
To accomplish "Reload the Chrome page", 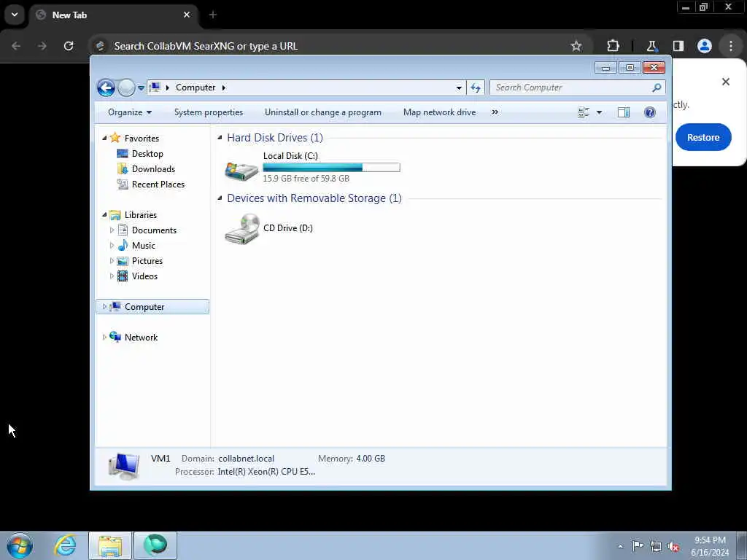I will pyautogui.click(x=69, y=46).
